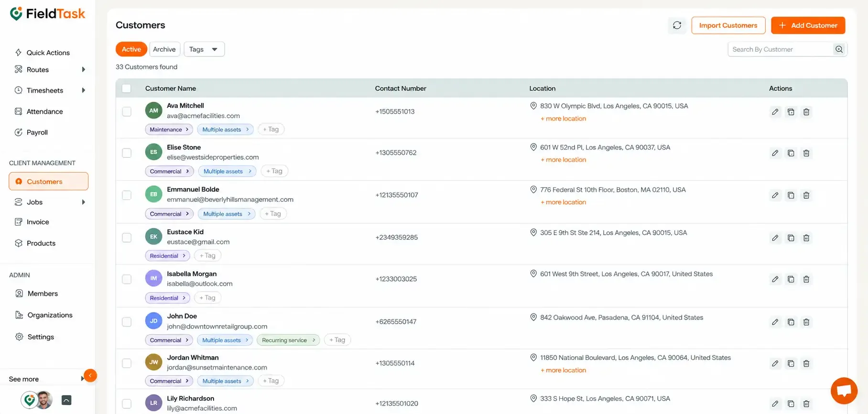Image resolution: width=868 pixels, height=414 pixels.
Task: Open Elise Stone's Multiple assets tag
Action: click(228, 171)
